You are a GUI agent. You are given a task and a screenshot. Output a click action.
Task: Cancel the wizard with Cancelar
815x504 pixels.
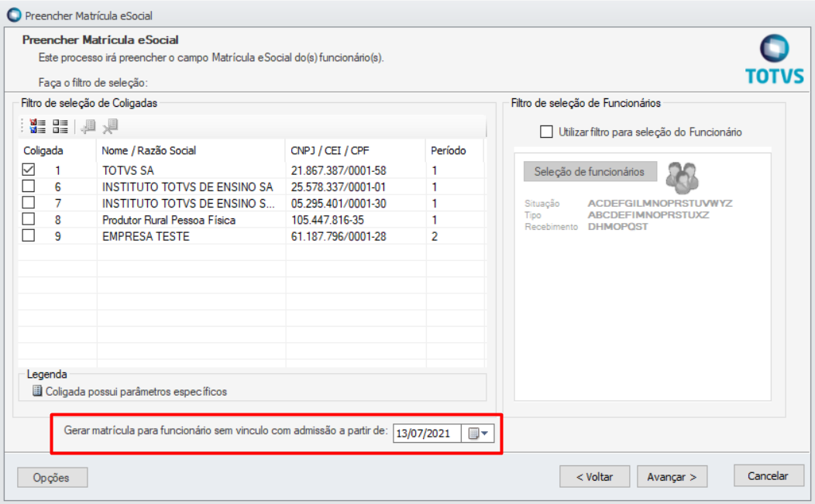[x=769, y=475]
